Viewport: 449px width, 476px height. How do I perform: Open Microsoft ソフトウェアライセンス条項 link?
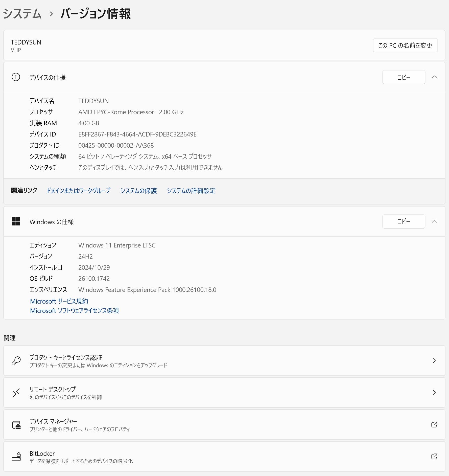tap(75, 311)
